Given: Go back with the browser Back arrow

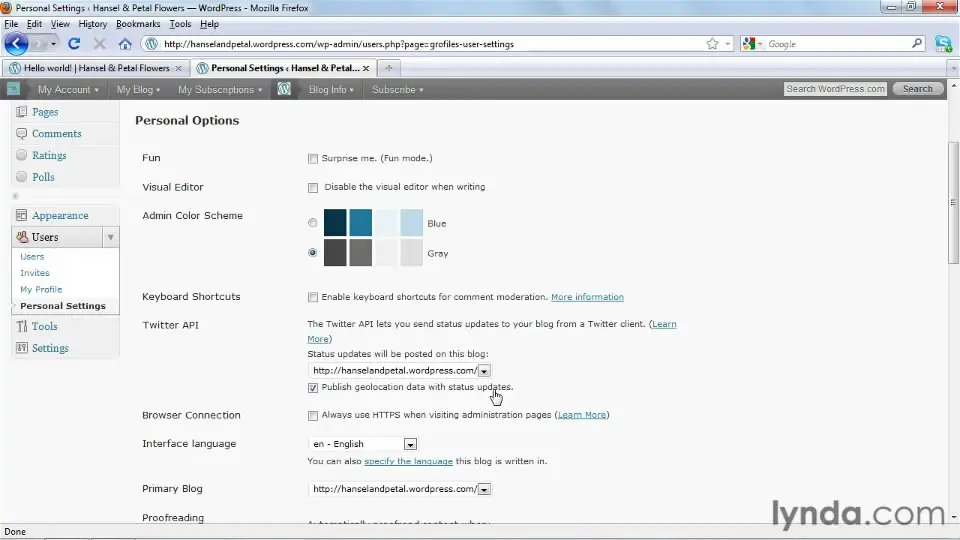Looking at the screenshot, I should tap(17, 44).
